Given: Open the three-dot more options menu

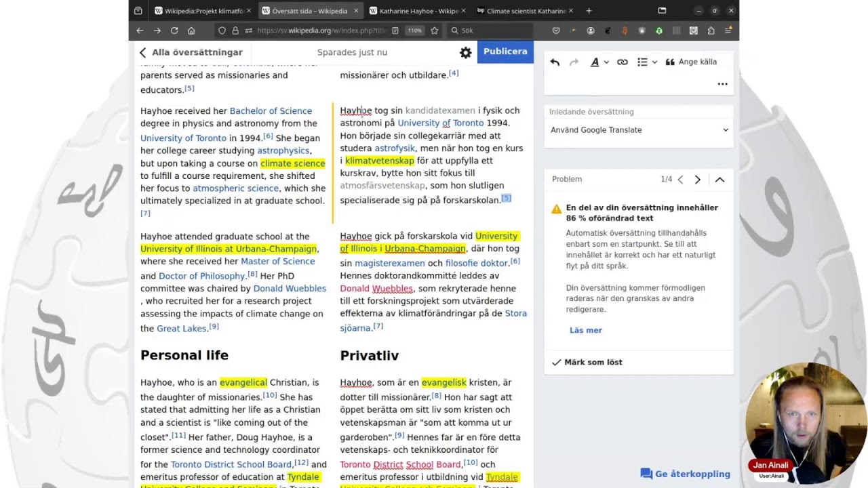Looking at the screenshot, I should tap(722, 84).
